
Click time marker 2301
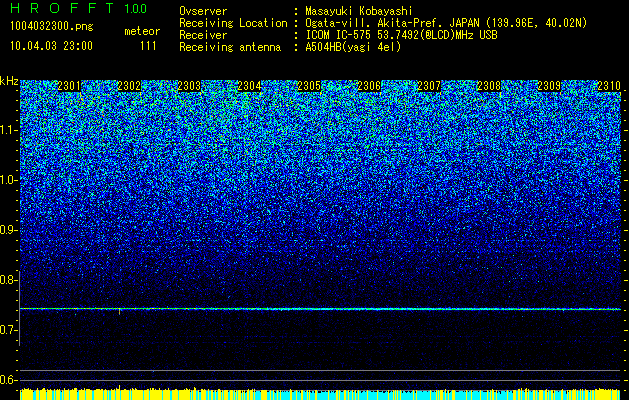[69, 86]
